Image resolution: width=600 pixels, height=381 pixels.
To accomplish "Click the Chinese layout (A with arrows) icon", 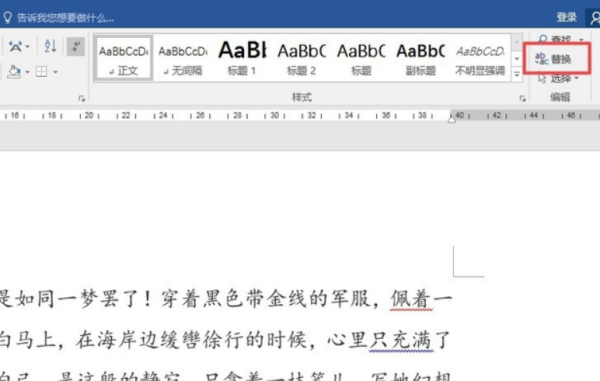I will pyautogui.click(x=15, y=47).
